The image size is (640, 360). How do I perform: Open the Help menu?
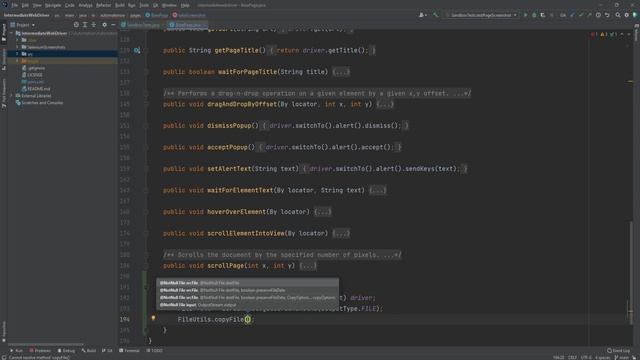185,5
